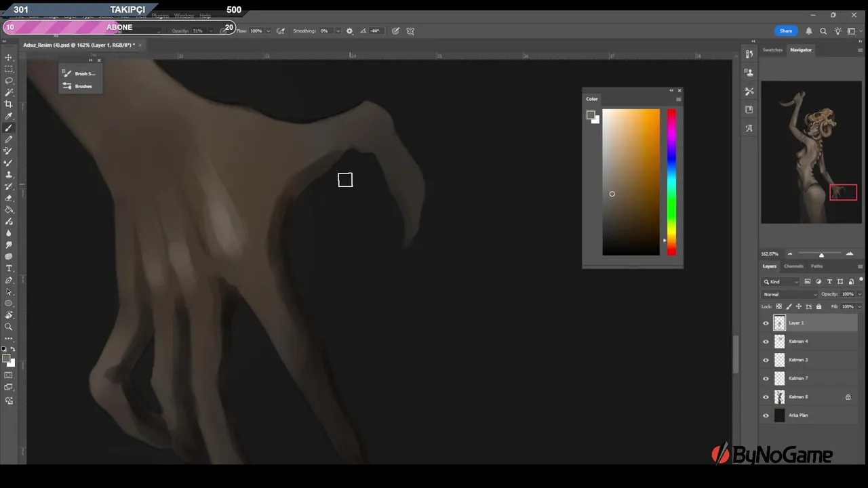Open brush settings gear in options bar

pos(350,30)
